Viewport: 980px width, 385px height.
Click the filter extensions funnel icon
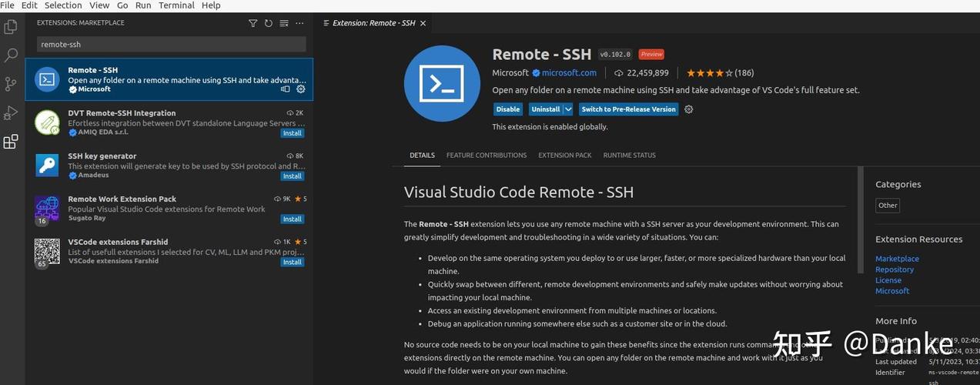coord(253,23)
